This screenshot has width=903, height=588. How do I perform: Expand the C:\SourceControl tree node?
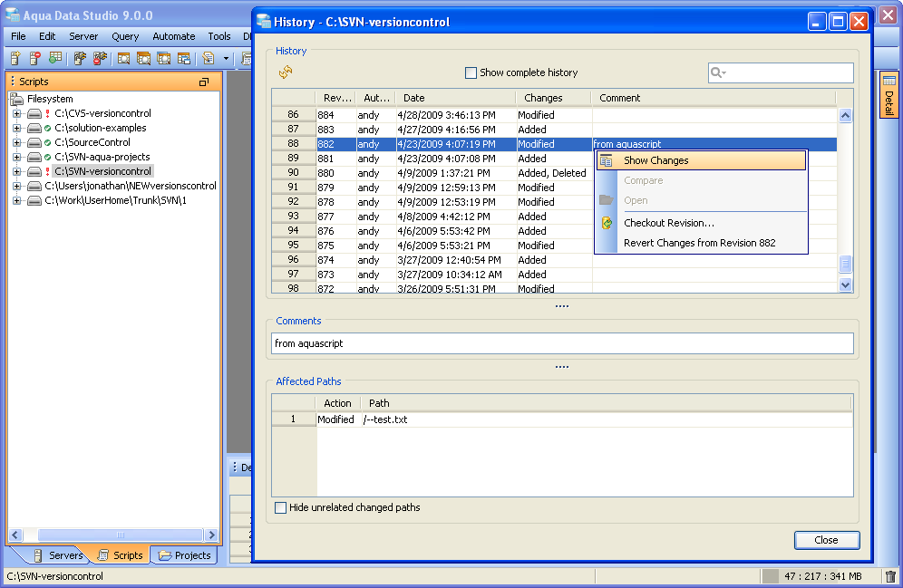(16, 142)
